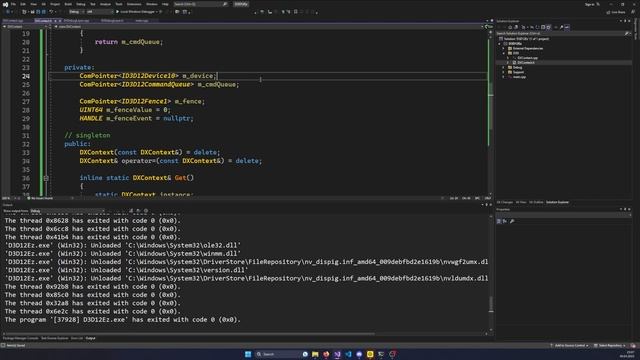Toggle word wrap in Output window

click(x=139, y=211)
